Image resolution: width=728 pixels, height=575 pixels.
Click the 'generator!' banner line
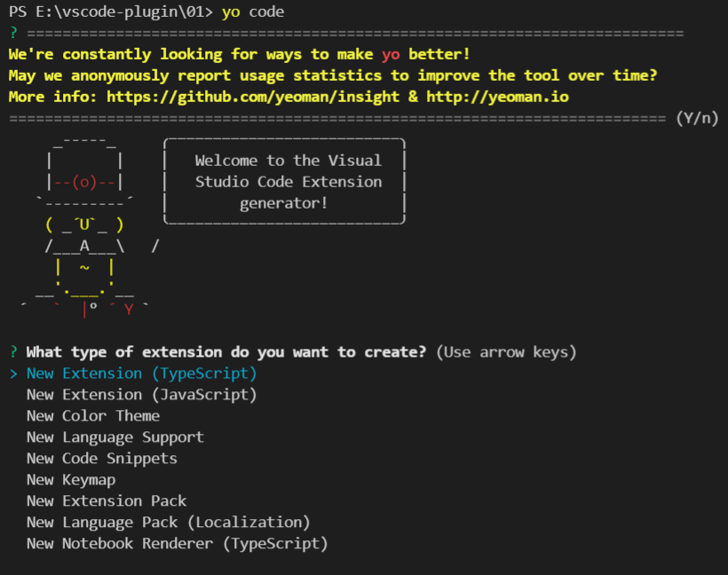(x=284, y=203)
